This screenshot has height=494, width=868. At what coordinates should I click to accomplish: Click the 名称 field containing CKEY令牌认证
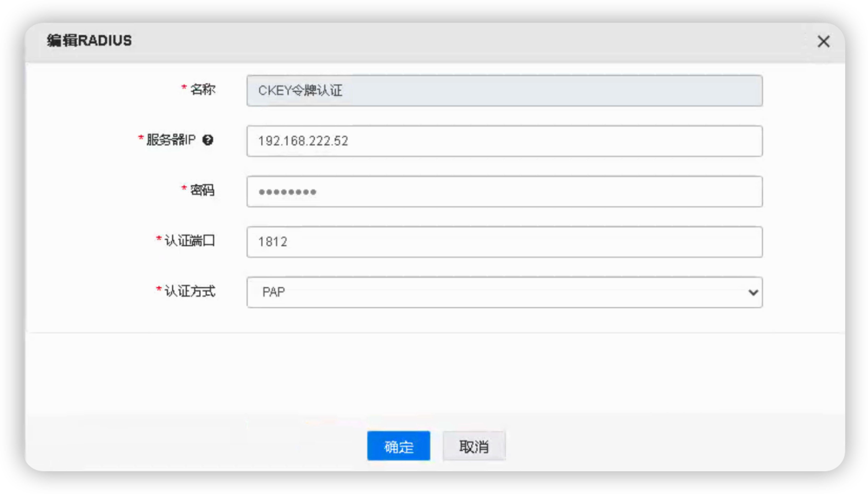pos(504,91)
